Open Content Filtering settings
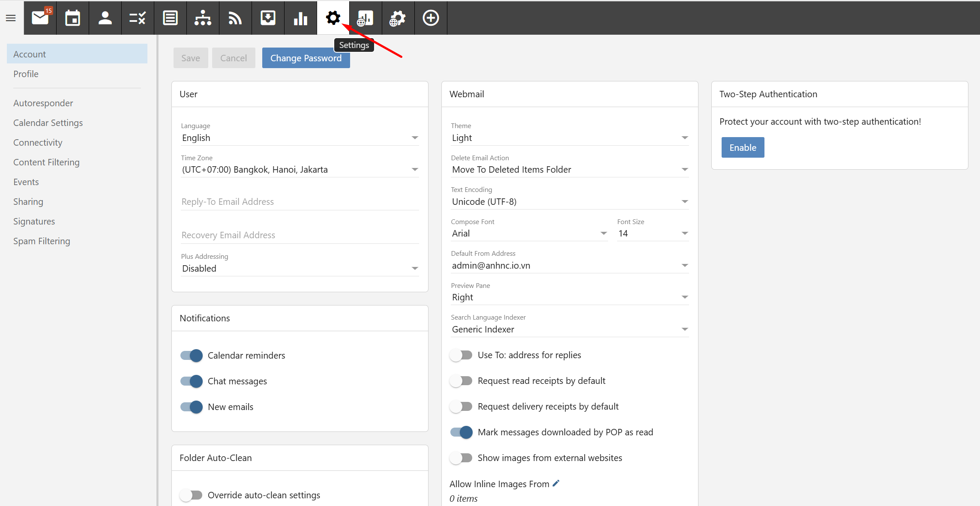This screenshot has width=980, height=506. coord(77,162)
